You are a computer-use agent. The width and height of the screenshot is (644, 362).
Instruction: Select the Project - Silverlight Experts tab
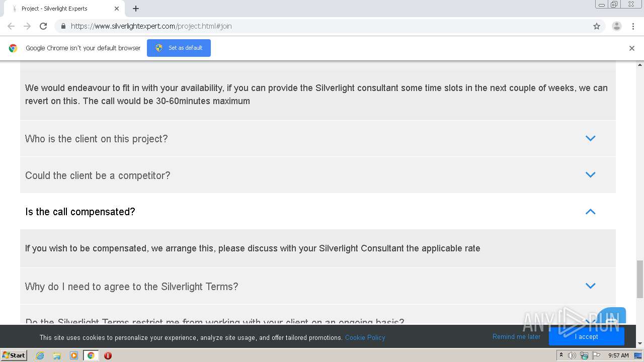(x=60, y=9)
